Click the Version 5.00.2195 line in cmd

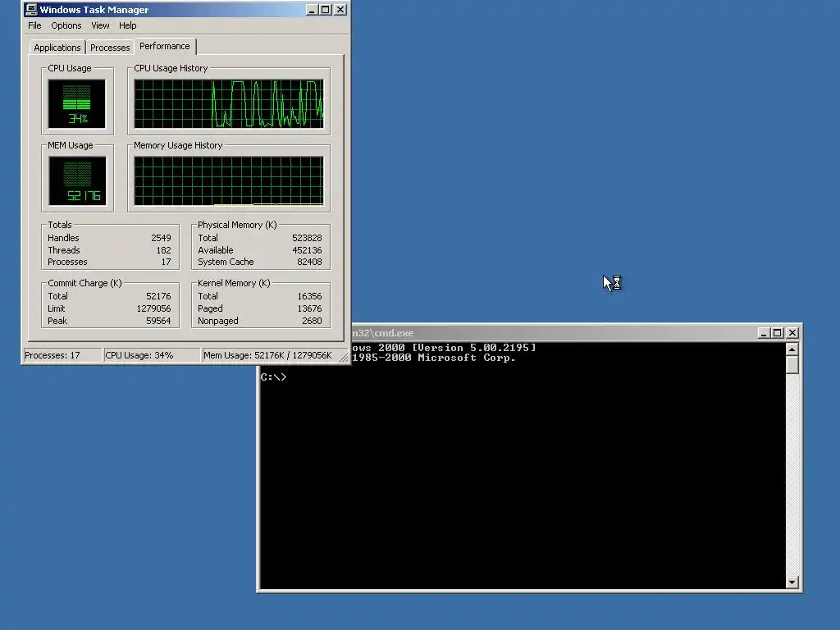[x=444, y=348]
